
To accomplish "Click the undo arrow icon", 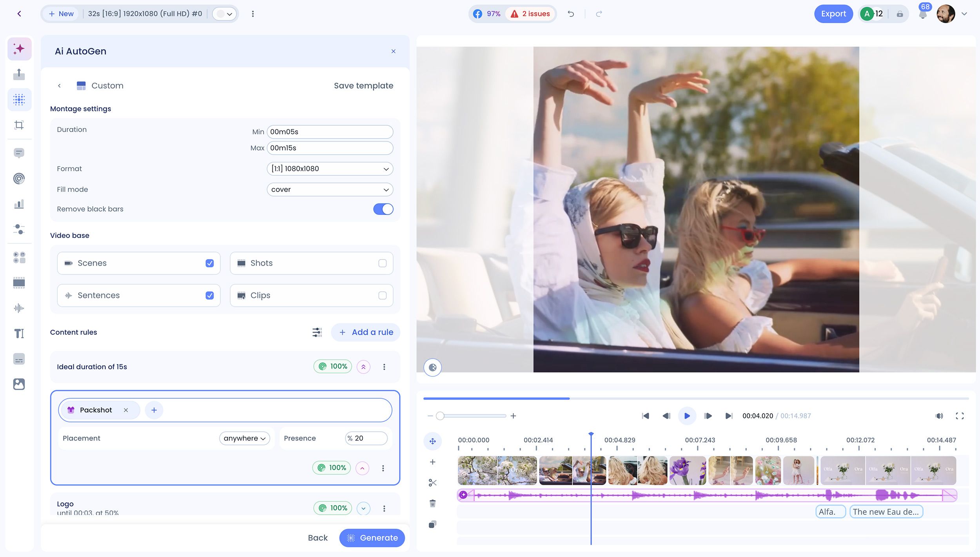I will (571, 14).
